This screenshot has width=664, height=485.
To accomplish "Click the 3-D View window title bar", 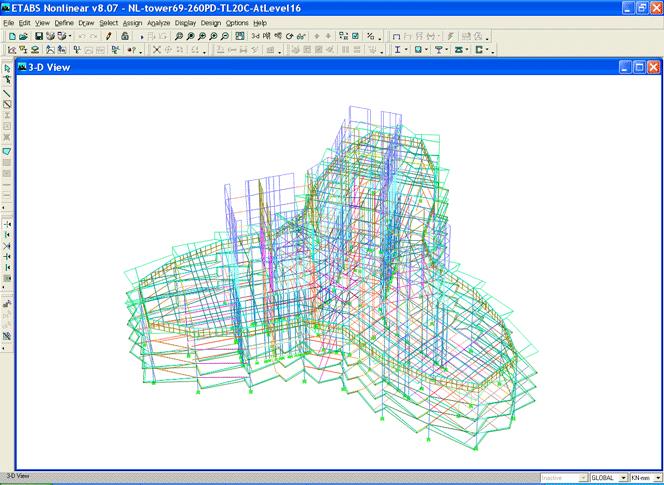I will pyautogui.click(x=300, y=67).
